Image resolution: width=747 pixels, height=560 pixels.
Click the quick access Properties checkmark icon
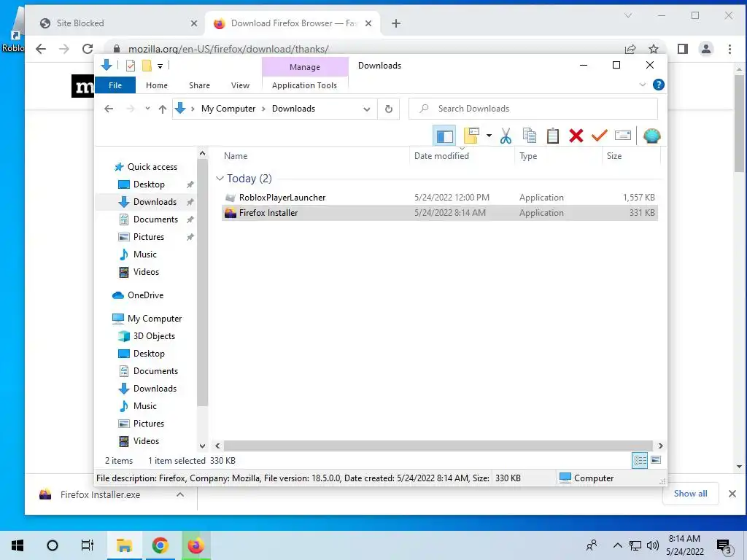(130, 66)
